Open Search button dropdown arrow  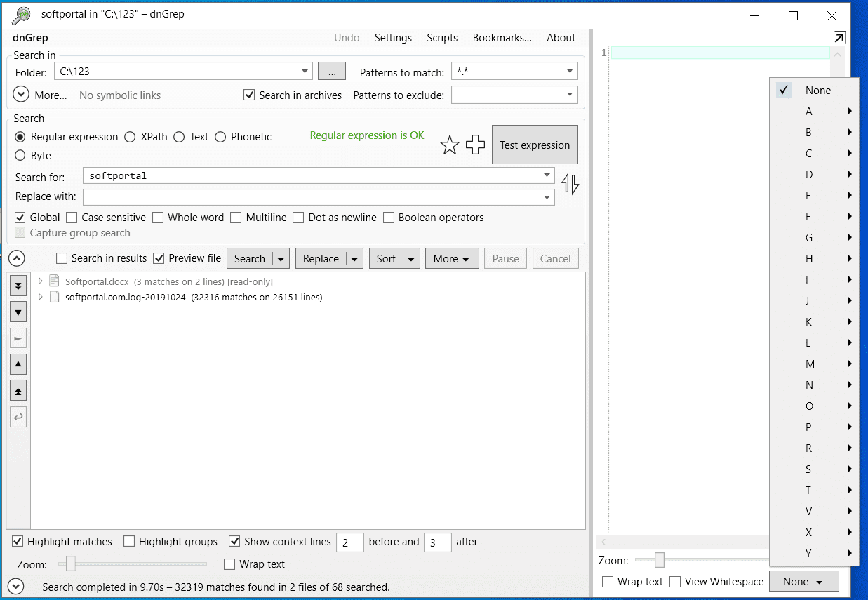[281, 259]
